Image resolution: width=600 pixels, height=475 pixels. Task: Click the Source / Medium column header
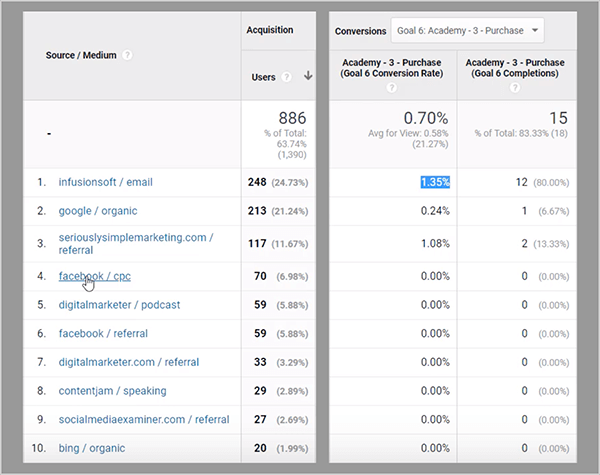point(81,55)
